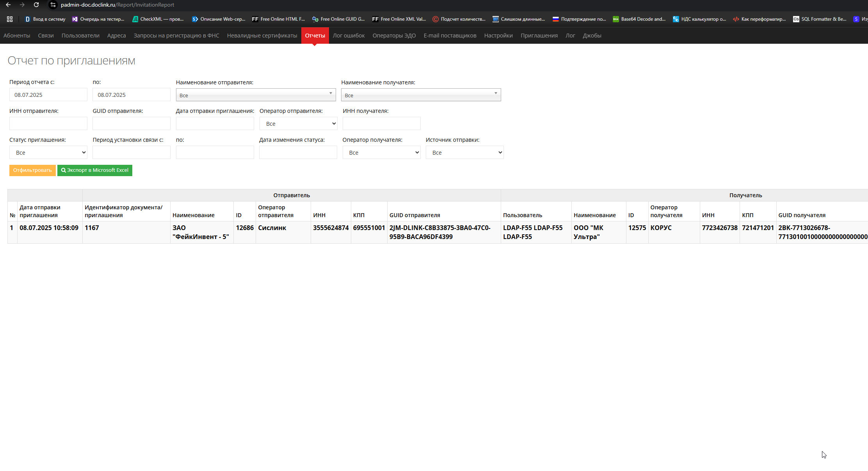Open 'Free Online HTML F...' bookmark
The width and height of the screenshot is (868, 471).
(x=278, y=19)
